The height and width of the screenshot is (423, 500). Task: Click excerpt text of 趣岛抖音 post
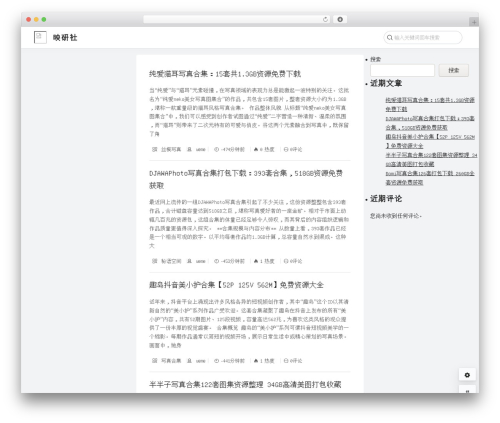(249, 323)
